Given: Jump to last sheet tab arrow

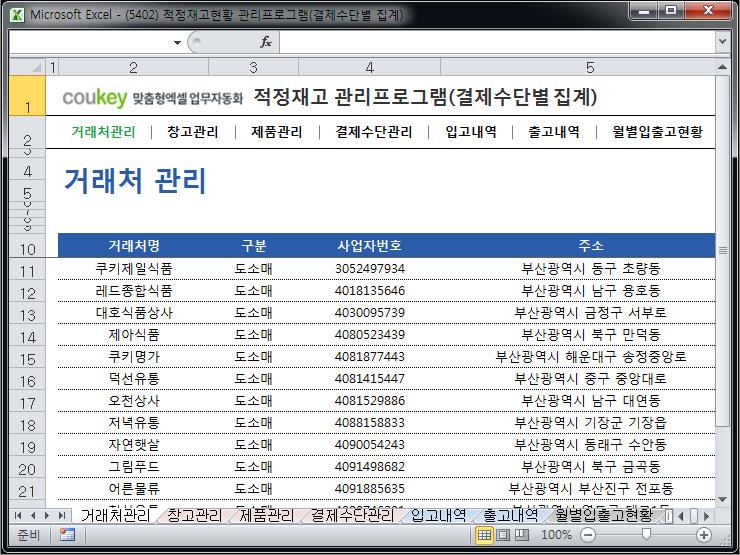Looking at the screenshot, I should 61,515.
